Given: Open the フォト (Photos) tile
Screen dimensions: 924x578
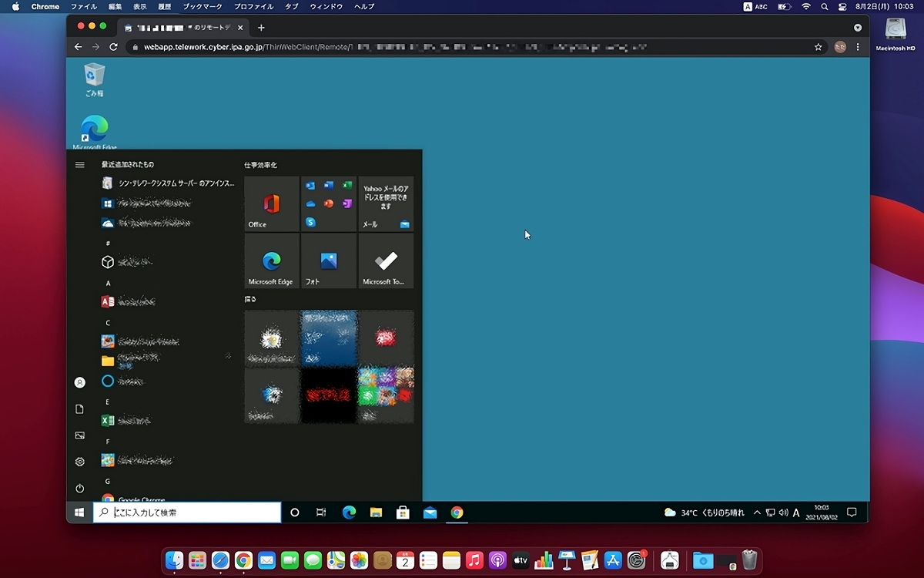Looking at the screenshot, I should (329, 261).
